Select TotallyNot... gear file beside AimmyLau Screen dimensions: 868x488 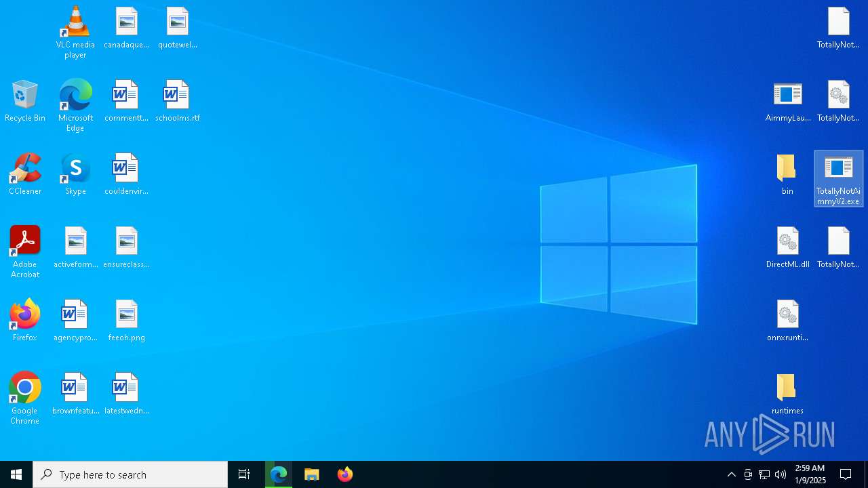tap(839, 101)
